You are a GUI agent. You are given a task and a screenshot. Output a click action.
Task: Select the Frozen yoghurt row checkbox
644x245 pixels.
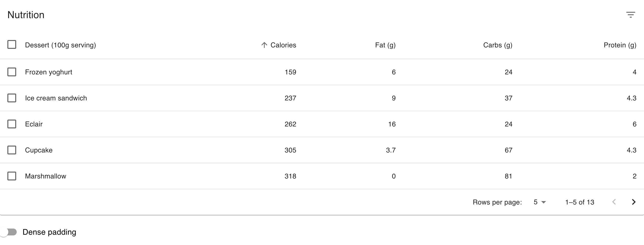(12, 72)
